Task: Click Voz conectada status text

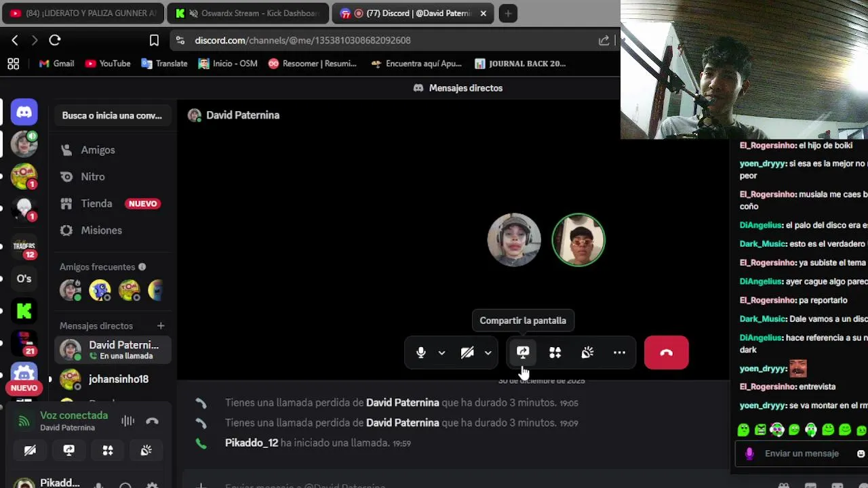Action: [74, 415]
